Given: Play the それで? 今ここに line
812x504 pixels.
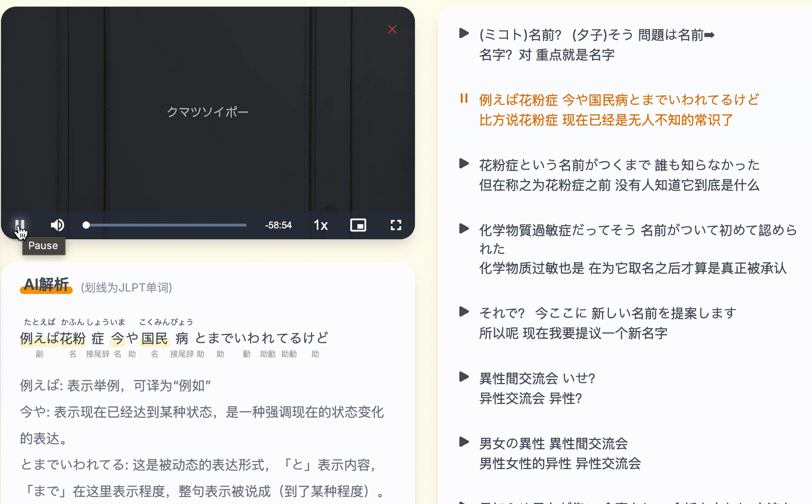Looking at the screenshot, I should point(464,312).
